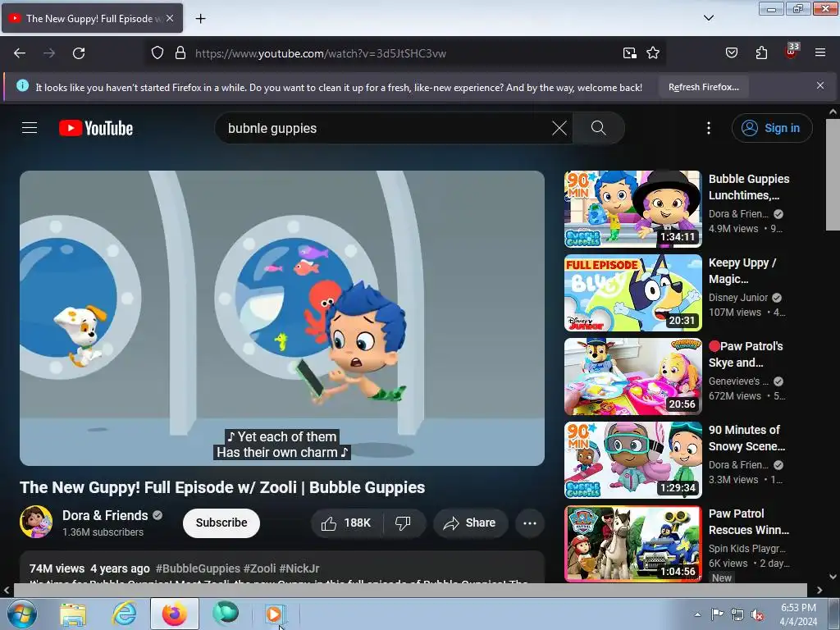This screenshot has width=840, height=630.
Task: Open Paw Patrol Rescues 1:04:56 thumbnail
Action: tap(632, 543)
